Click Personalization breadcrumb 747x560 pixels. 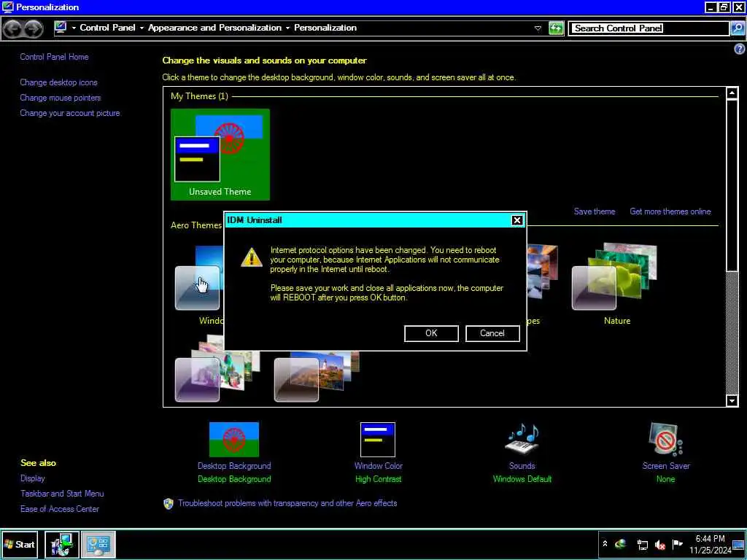tap(325, 28)
